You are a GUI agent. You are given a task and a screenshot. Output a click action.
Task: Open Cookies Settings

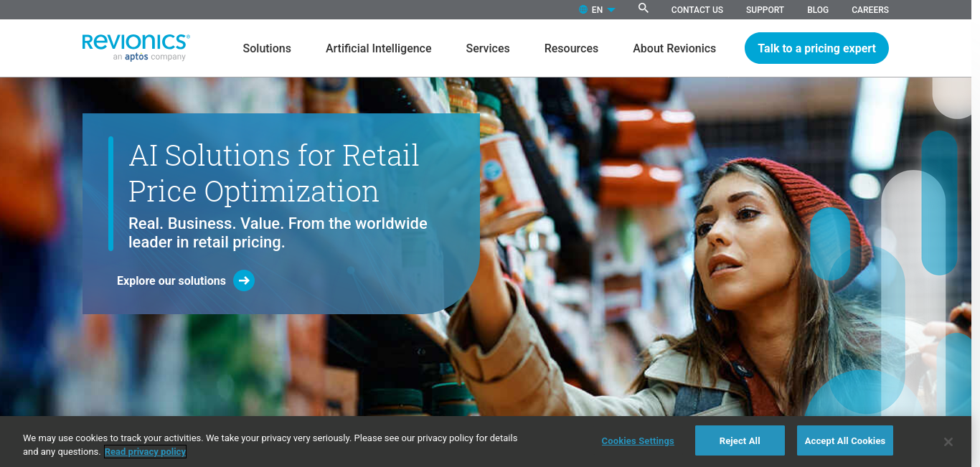[638, 441]
